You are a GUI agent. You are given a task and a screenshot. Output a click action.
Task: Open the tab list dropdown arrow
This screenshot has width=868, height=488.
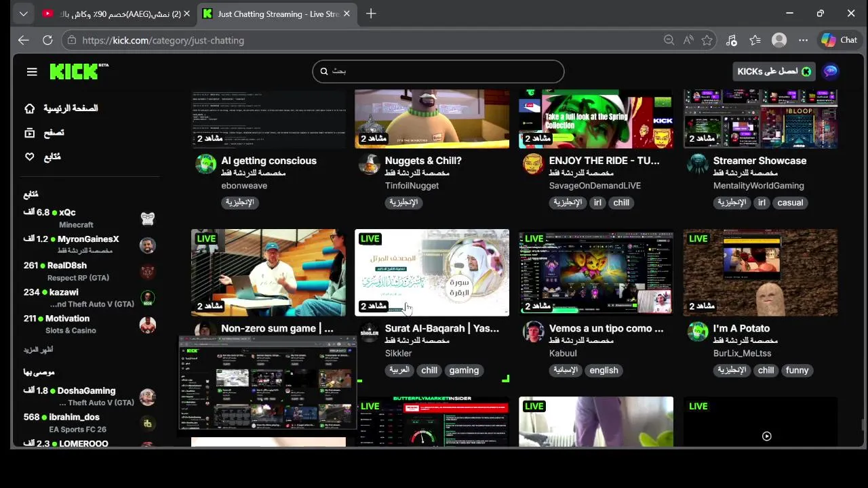(23, 14)
